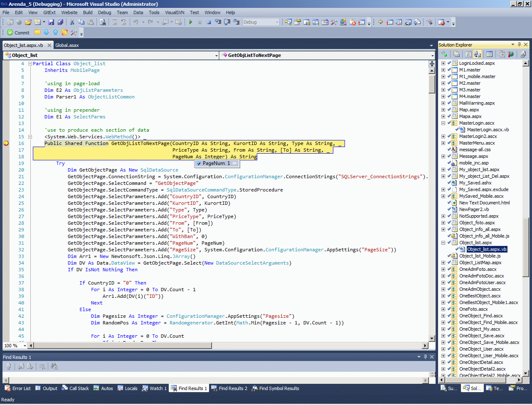Select MasterLogin.ascx.vb in Solution Explorer
This screenshot has height=405, width=532.
coord(488,130)
